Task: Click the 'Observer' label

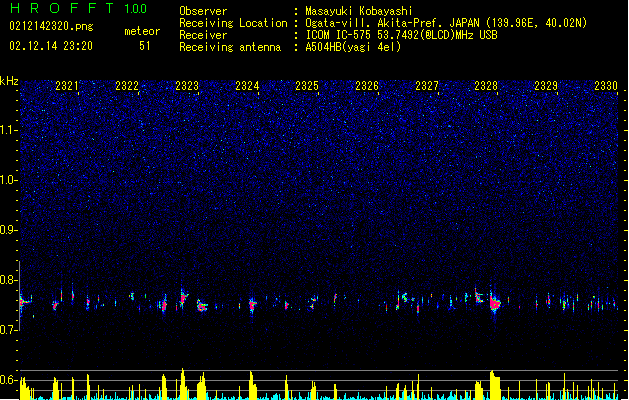Action: [203, 11]
